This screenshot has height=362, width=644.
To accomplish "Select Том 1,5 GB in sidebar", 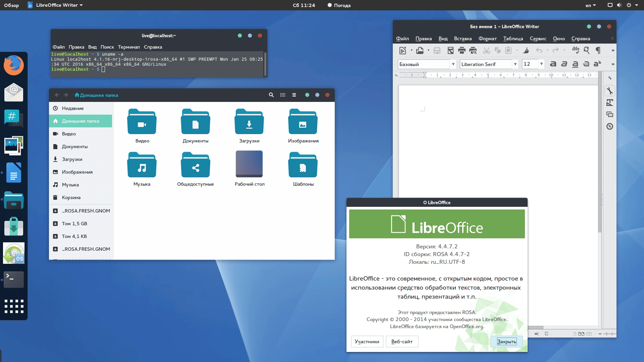I will click(x=80, y=224).
